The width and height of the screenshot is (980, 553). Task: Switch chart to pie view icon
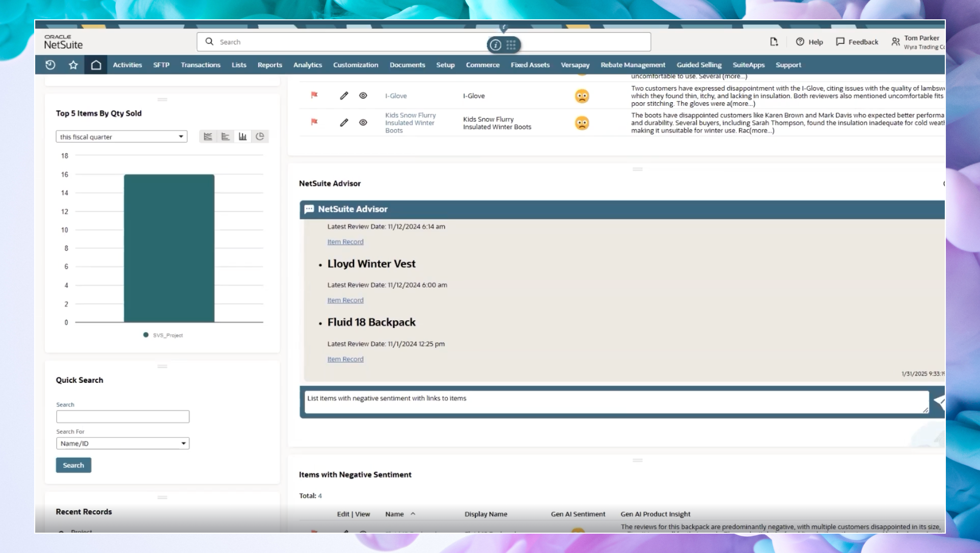point(260,136)
